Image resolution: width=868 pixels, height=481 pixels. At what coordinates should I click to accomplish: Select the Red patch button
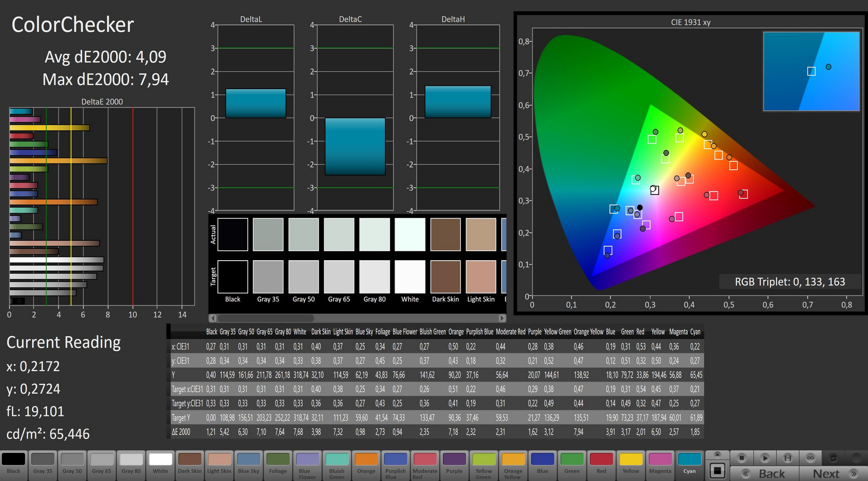pos(601,465)
